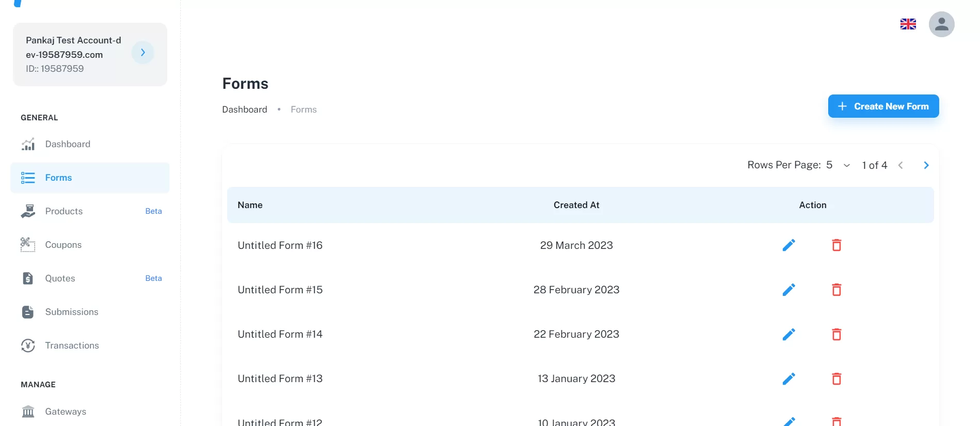The height and width of the screenshot is (426, 980).
Task: Click the Pankaj Test Account card
Action: pos(90,54)
